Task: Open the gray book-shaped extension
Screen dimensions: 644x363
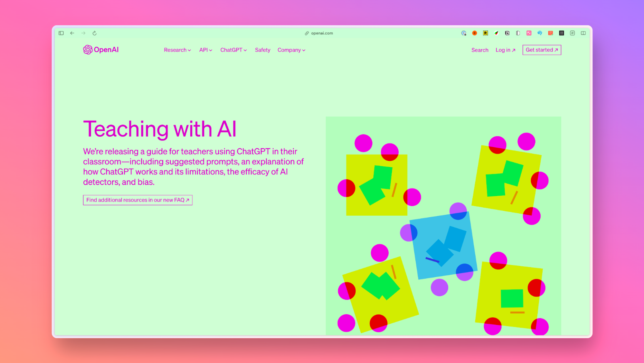Action: (518, 33)
